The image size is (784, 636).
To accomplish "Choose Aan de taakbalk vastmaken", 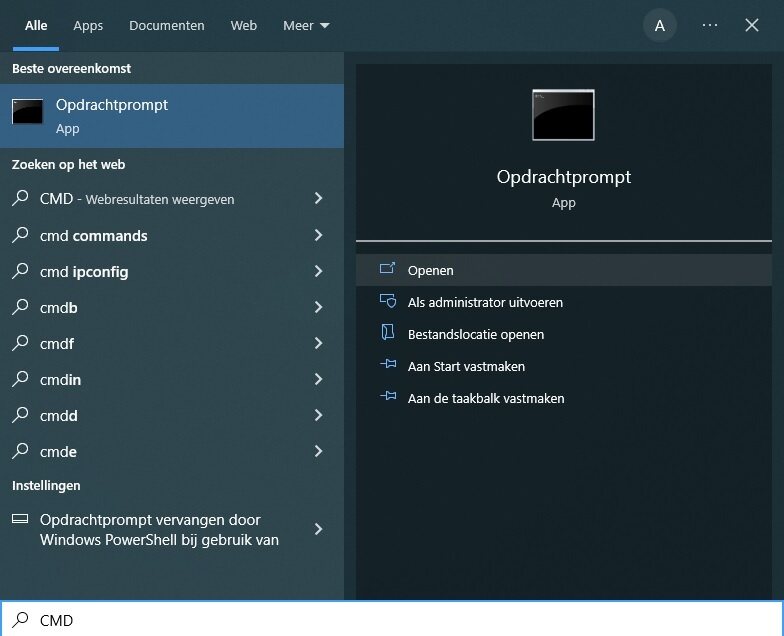I will [564, 398].
